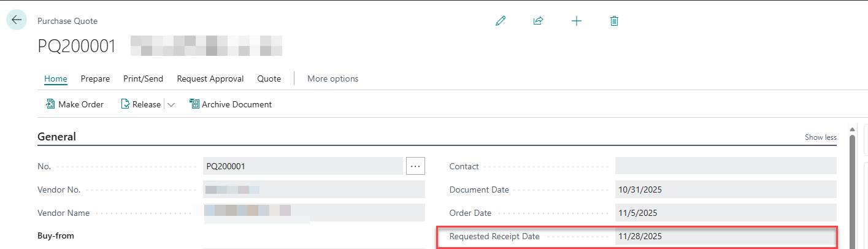Image resolution: width=868 pixels, height=249 pixels.
Task: Click the plus icon to create new
Action: point(576,21)
